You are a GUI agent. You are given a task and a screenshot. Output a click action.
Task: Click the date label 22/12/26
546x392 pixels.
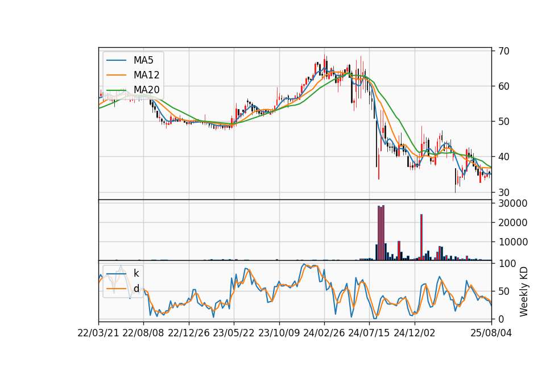tap(189, 333)
